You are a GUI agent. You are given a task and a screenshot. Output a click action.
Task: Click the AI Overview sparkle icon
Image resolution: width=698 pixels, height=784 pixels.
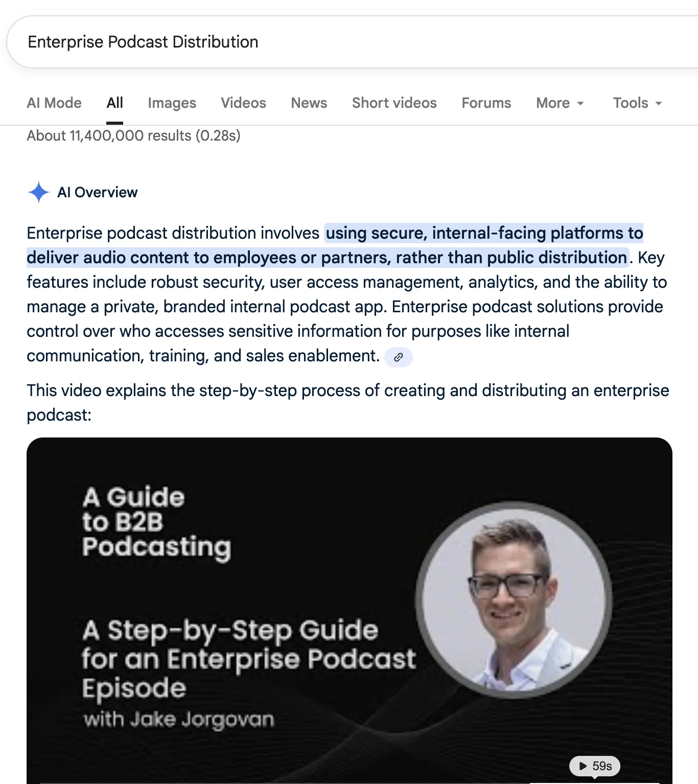[x=38, y=192]
